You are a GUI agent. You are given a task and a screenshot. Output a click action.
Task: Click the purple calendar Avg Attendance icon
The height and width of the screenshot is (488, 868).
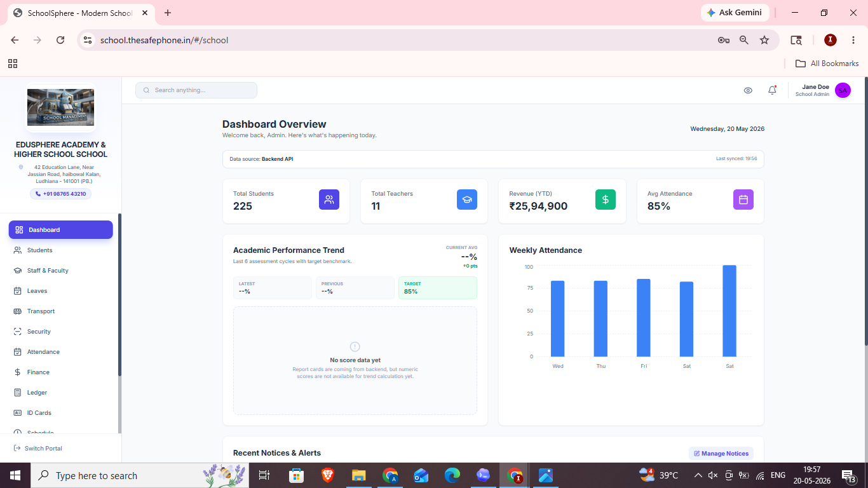pos(743,200)
